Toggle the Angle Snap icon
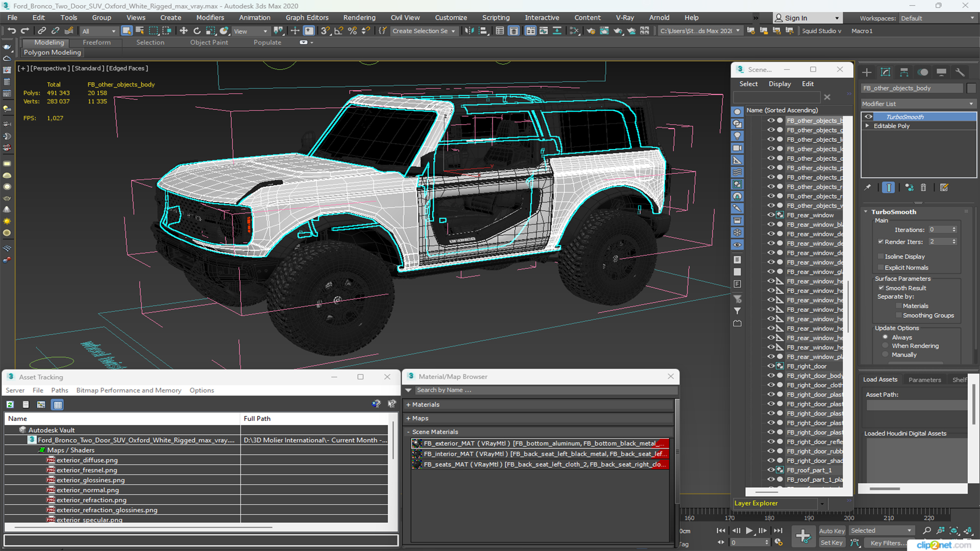980x551 pixels. pyautogui.click(x=339, y=31)
